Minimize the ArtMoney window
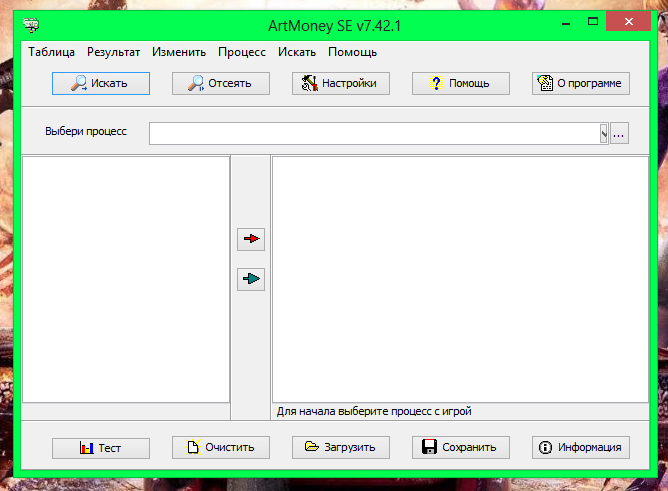This screenshot has width=668, height=491. (566, 22)
